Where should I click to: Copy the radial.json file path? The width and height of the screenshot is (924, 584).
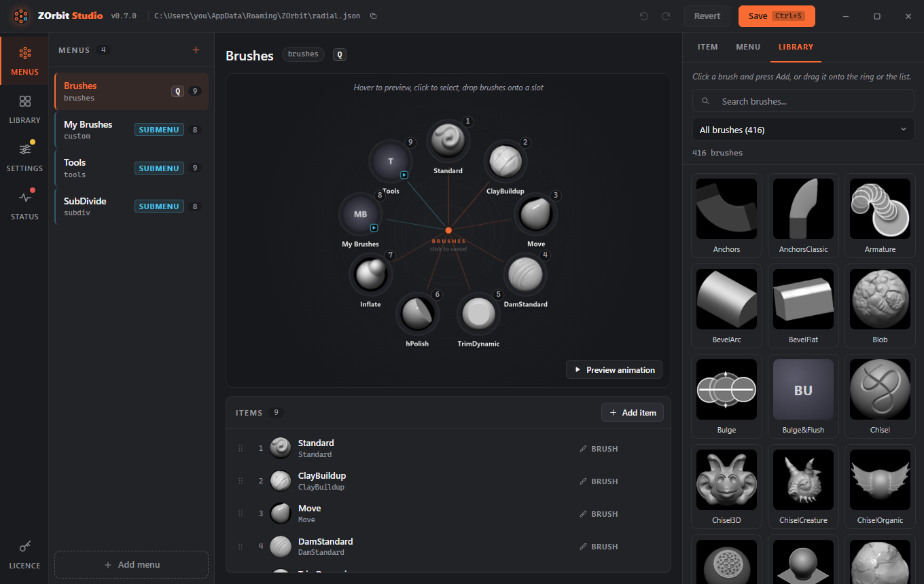coord(373,16)
